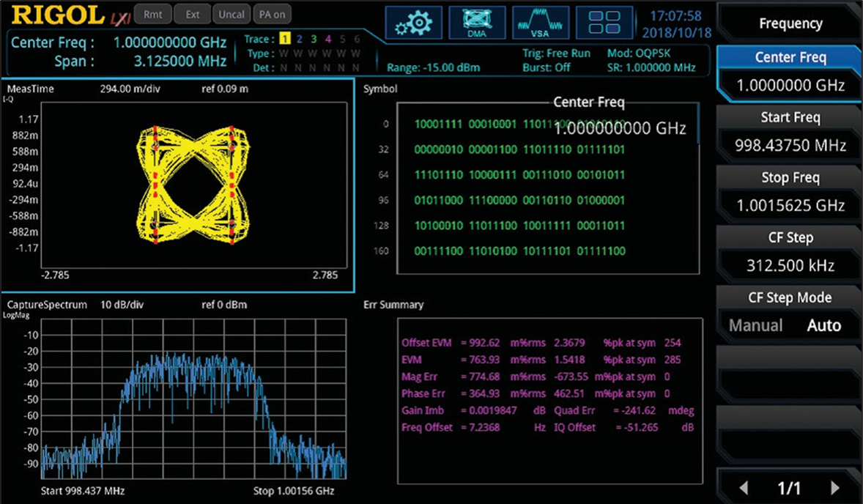Activate the CaptureSpectrum LogMag plot window
The height and width of the screenshot is (504, 863).
178,399
